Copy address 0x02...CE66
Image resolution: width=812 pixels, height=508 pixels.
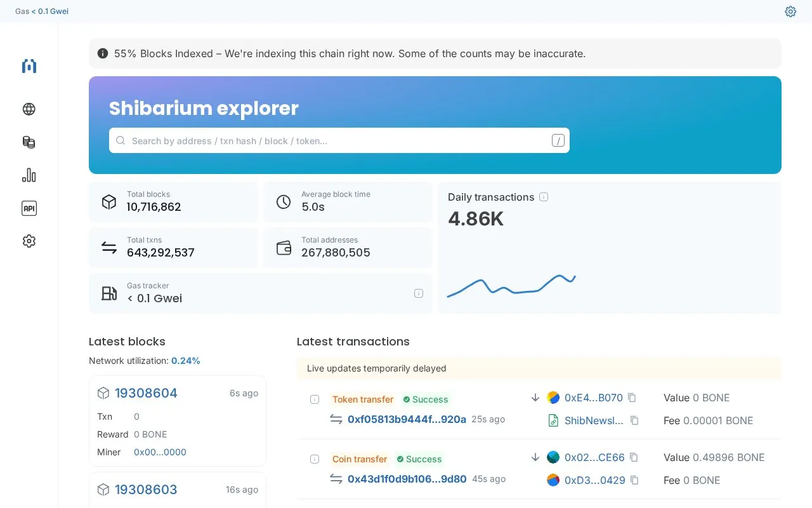pyautogui.click(x=634, y=457)
